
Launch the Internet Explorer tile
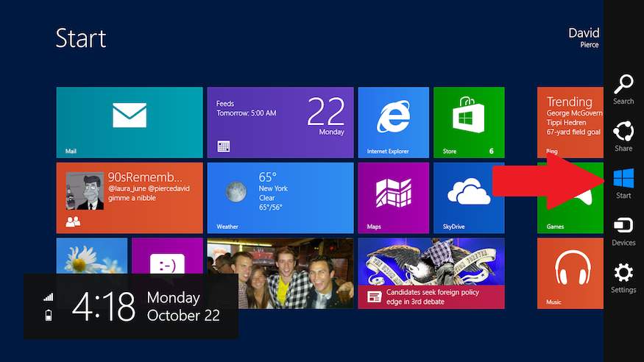(394, 122)
